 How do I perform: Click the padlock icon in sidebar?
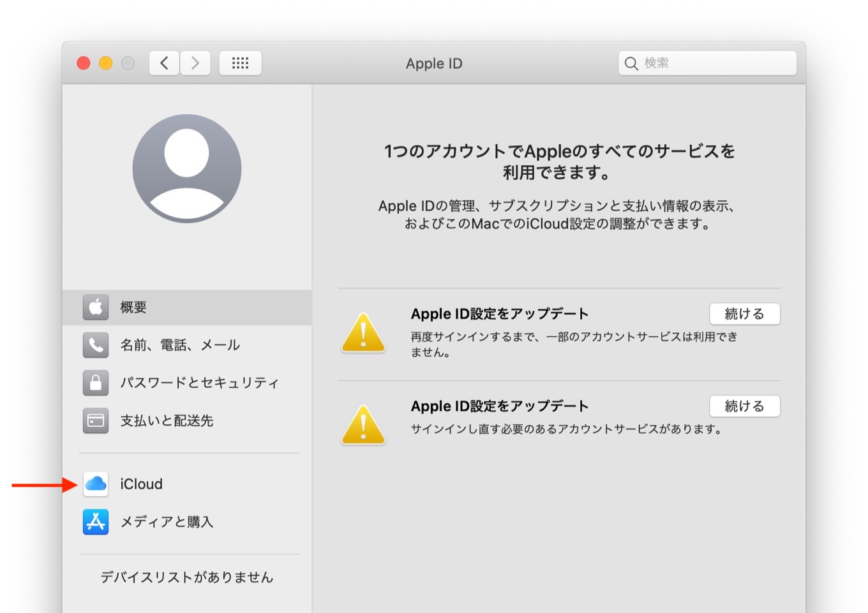tap(96, 383)
